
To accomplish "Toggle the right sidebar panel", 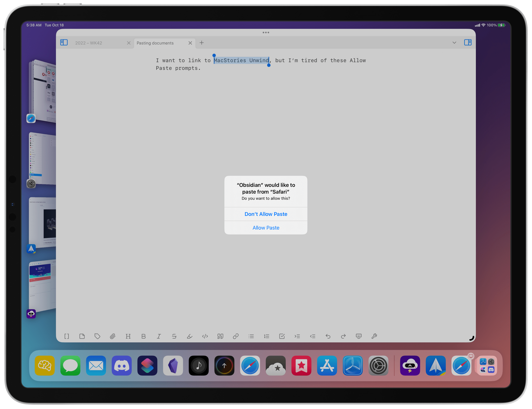I will coord(468,43).
